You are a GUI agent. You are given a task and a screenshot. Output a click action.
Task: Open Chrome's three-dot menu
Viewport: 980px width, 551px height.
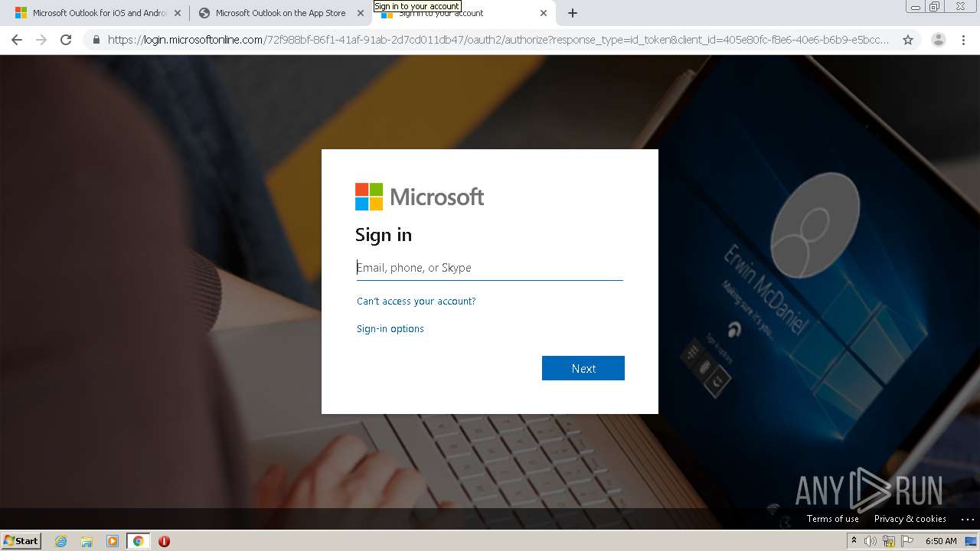[963, 40]
